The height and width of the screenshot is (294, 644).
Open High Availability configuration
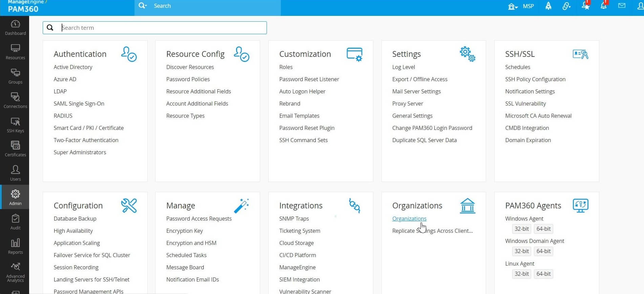pos(73,231)
